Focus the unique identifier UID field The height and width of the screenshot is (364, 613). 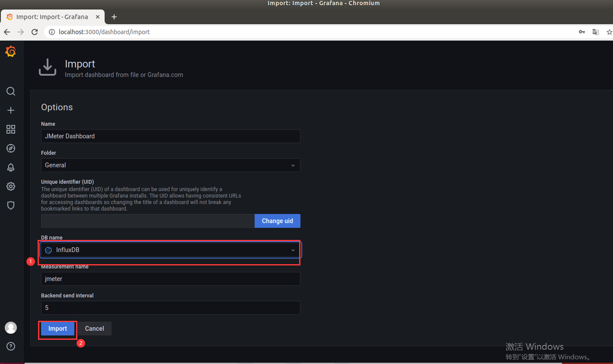tap(148, 221)
